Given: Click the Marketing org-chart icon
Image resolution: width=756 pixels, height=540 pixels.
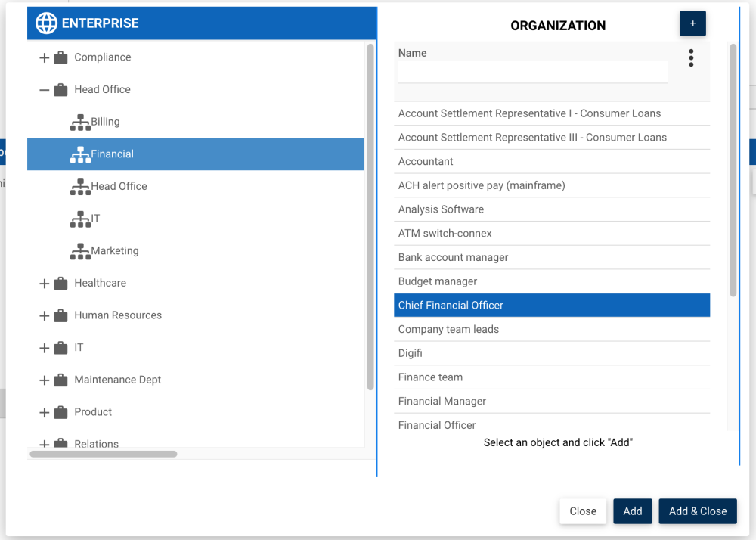Looking at the screenshot, I should (x=80, y=251).
